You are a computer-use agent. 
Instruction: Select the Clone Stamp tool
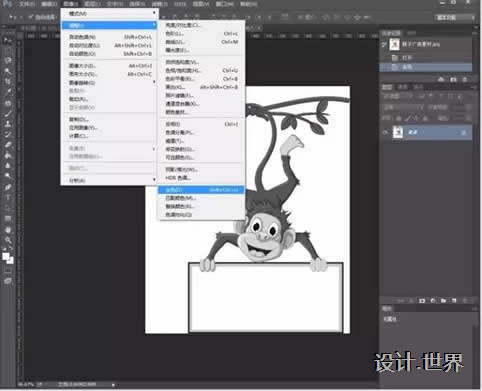7,124
